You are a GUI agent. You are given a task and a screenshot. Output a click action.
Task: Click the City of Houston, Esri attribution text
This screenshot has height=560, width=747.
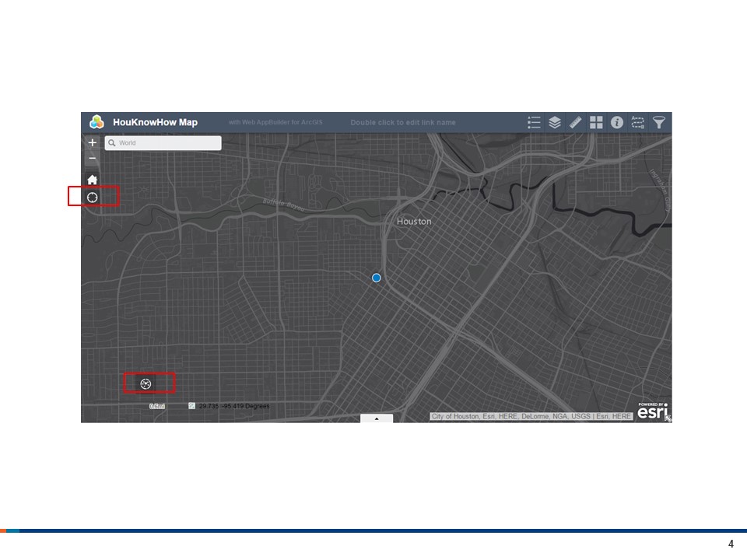point(531,416)
